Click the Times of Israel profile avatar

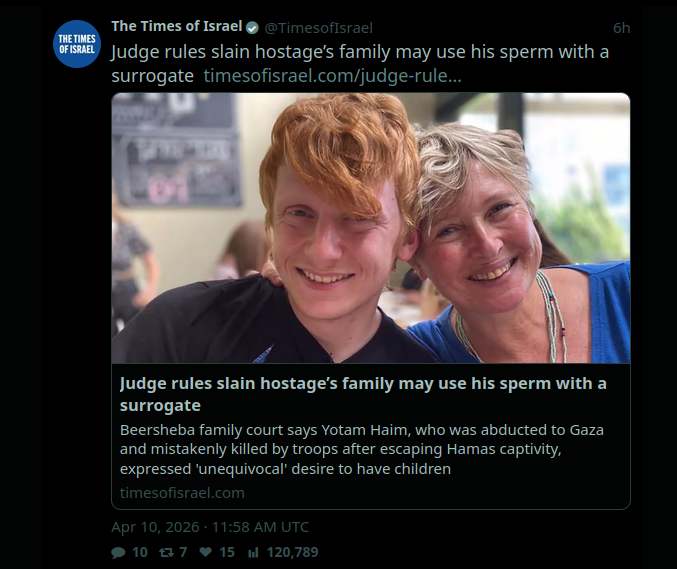[77, 43]
